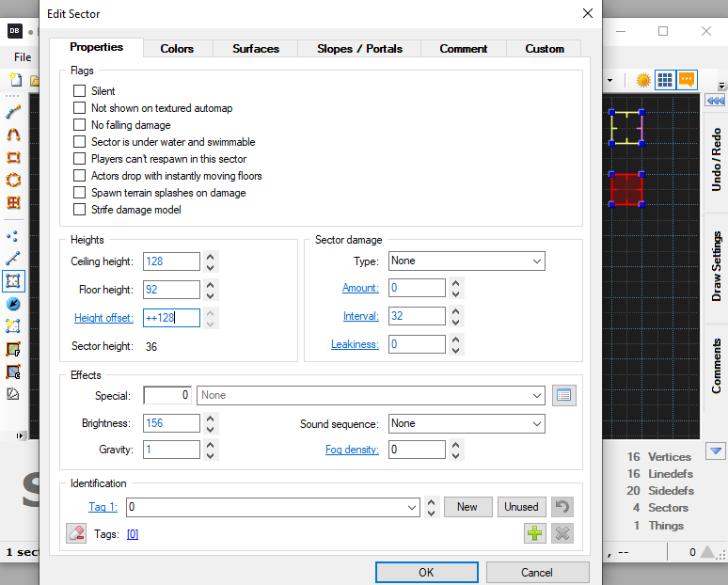
Task: Select ceiling textures browse icon
Action: coord(13,372)
